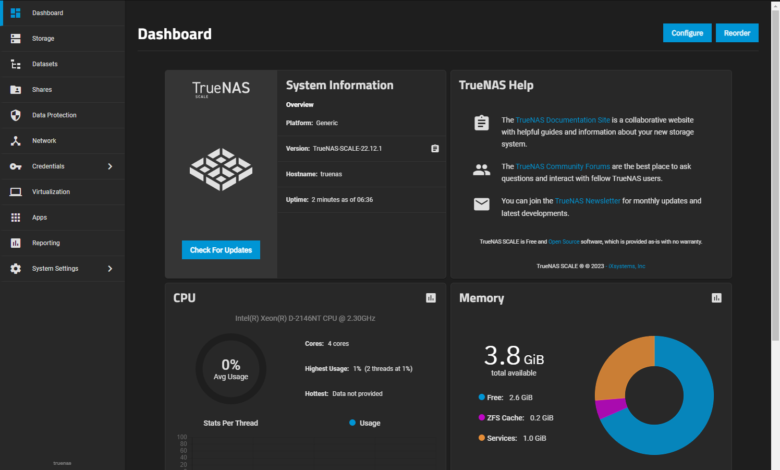
Task: Click the blue Usage legend dot
Action: pos(352,423)
